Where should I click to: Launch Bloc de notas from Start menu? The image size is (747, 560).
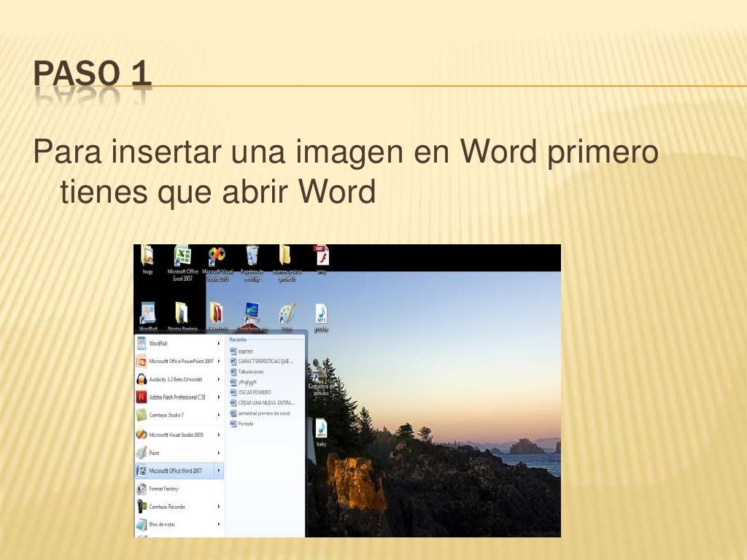(x=179, y=525)
